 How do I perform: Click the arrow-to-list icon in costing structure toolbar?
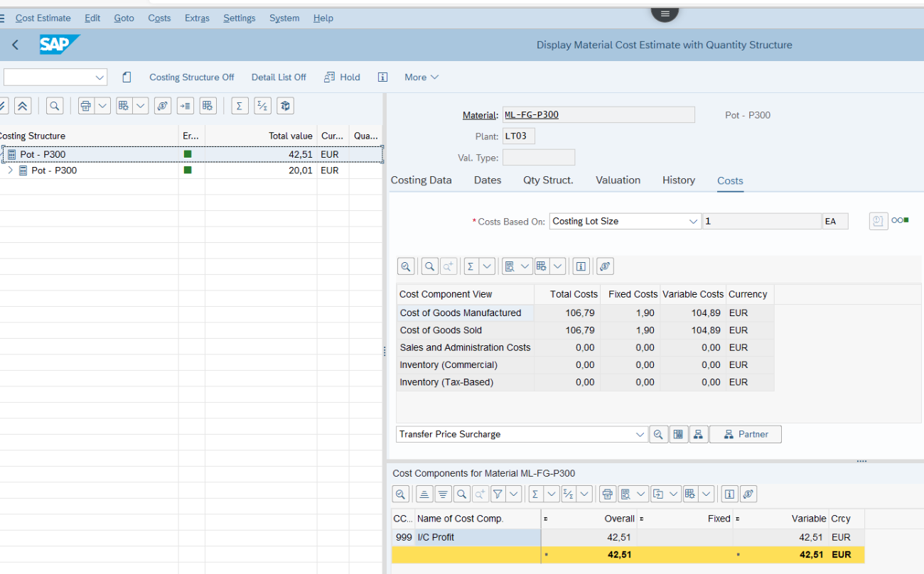[x=185, y=106]
